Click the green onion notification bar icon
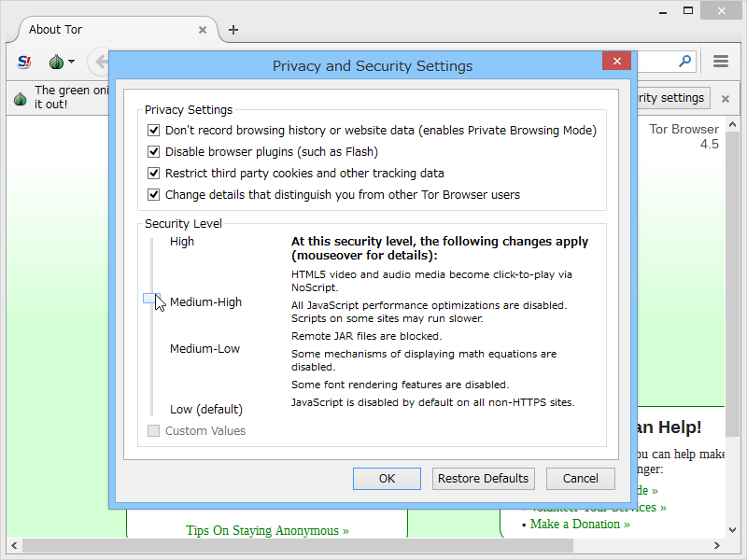 coord(20,97)
